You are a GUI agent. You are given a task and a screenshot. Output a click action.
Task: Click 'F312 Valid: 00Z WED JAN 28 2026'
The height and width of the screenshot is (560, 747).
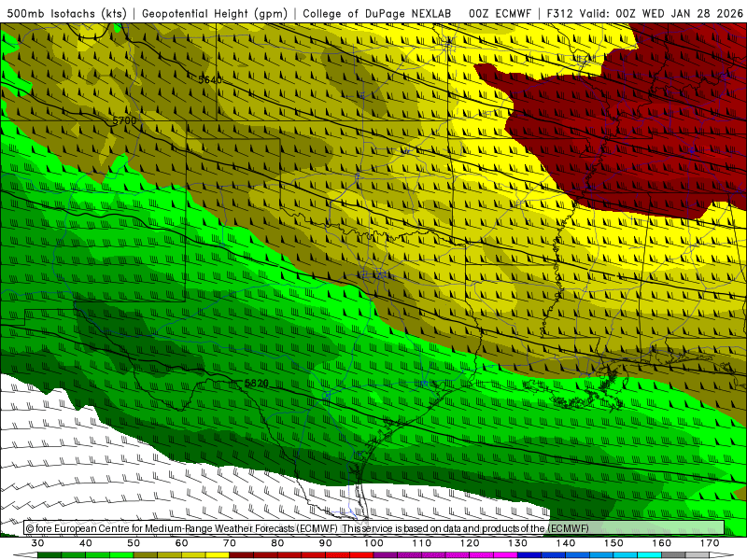[644, 14]
